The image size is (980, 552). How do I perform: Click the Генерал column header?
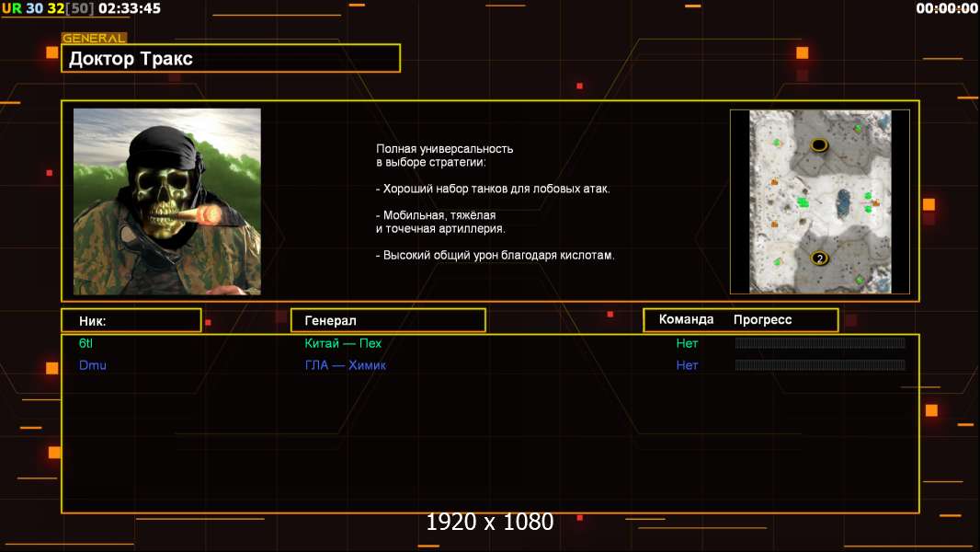coord(388,320)
